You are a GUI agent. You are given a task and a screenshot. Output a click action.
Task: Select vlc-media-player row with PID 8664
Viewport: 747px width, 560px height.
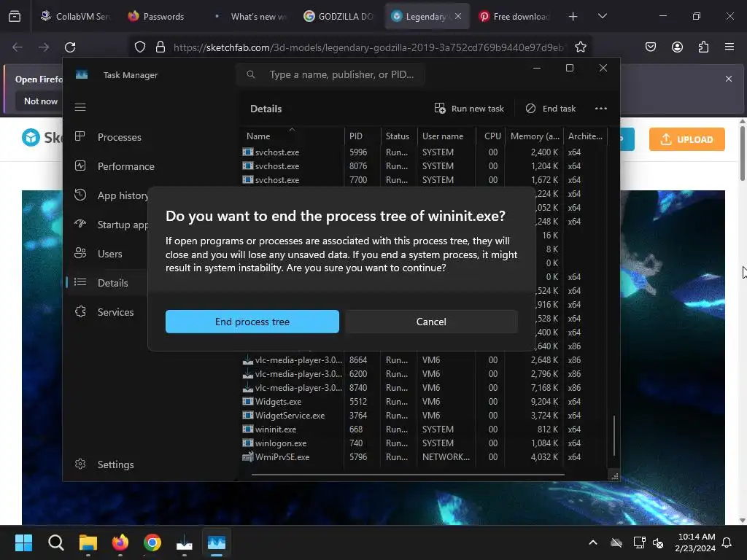tap(424, 360)
